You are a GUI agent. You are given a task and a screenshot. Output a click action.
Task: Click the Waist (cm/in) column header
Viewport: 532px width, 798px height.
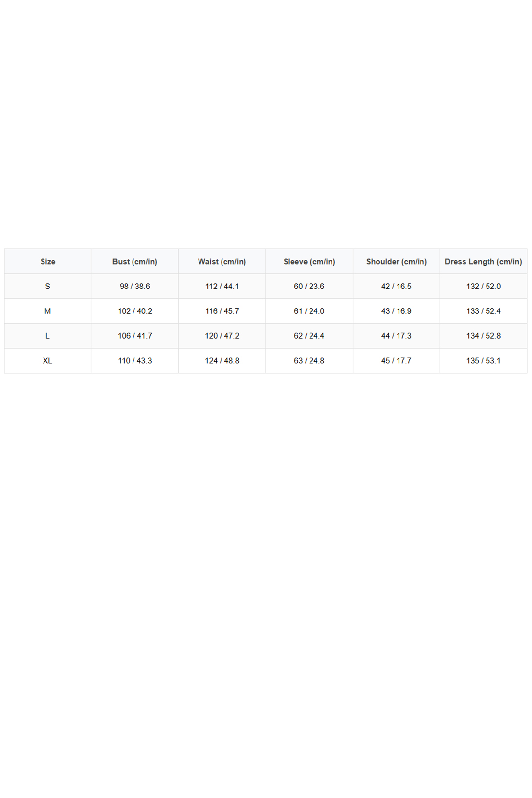tap(222, 262)
